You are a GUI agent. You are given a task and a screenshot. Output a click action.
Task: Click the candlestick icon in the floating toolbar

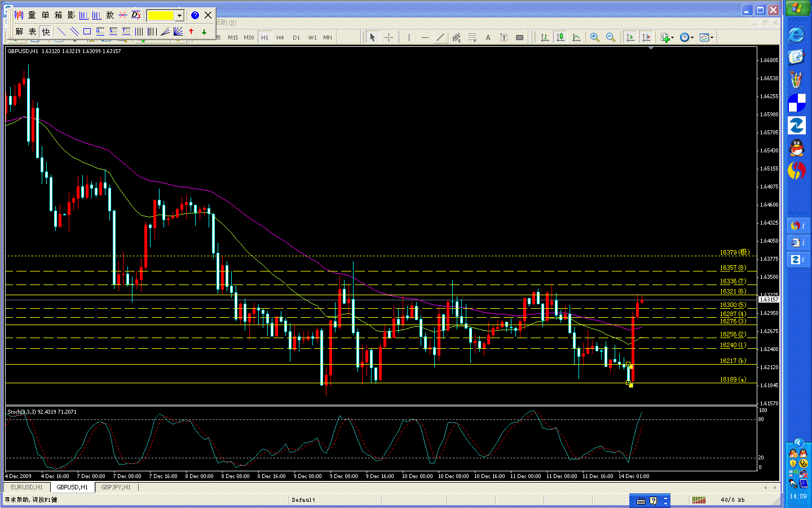coord(19,15)
